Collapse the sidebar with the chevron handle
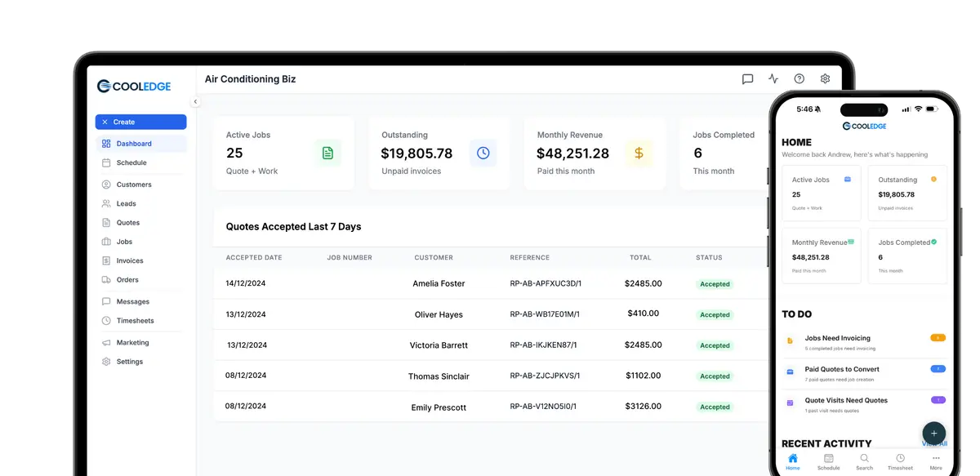This screenshot has height=476, width=980. point(195,102)
